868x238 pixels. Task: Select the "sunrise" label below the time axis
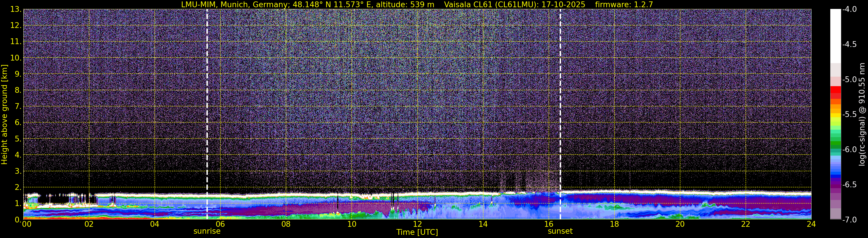coord(207,231)
